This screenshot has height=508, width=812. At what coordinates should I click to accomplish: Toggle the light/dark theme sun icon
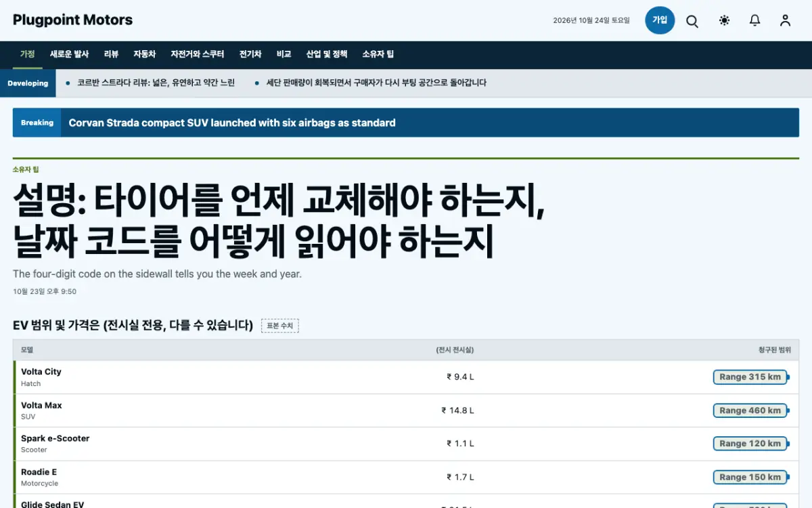(724, 21)
